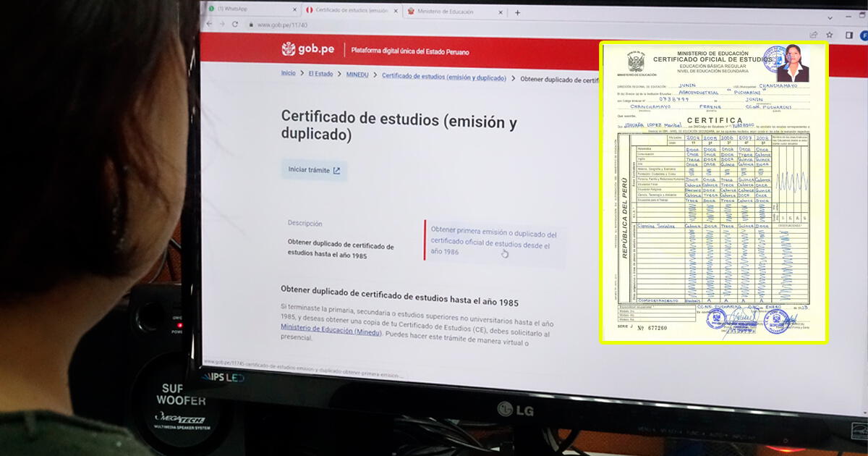Open the MINEDU breadcrumb link

pos(357,75)
